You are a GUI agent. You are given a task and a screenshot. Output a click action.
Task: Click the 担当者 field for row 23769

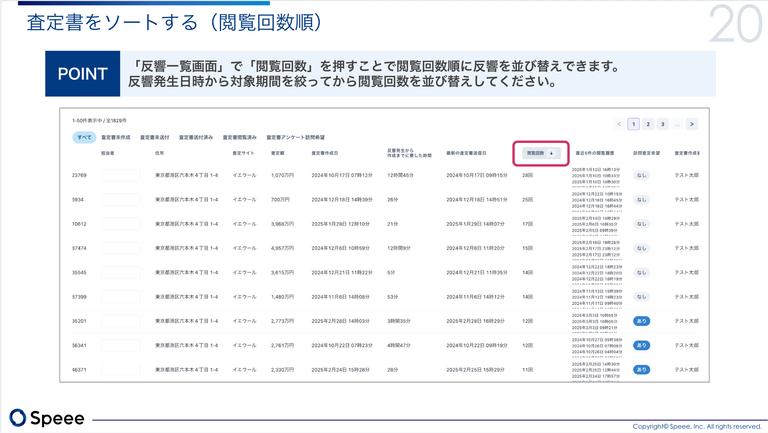(120, 174)
